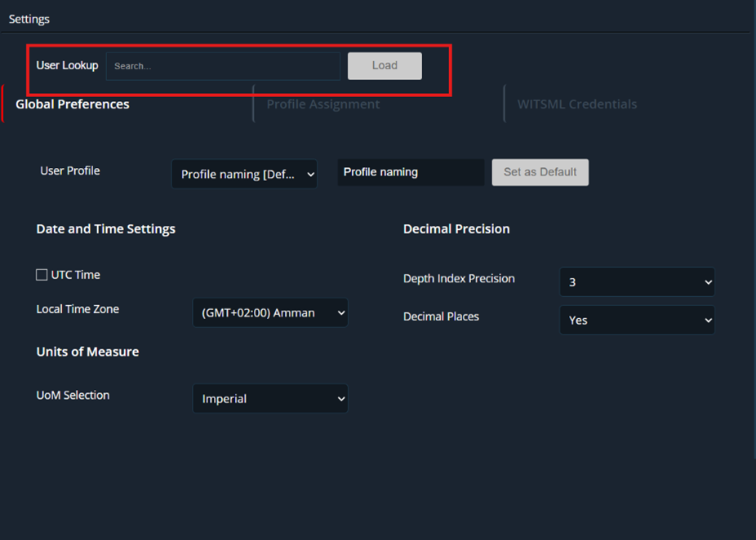
Task: Open the Decimal Places dropdown
Action: click(637, 321)
